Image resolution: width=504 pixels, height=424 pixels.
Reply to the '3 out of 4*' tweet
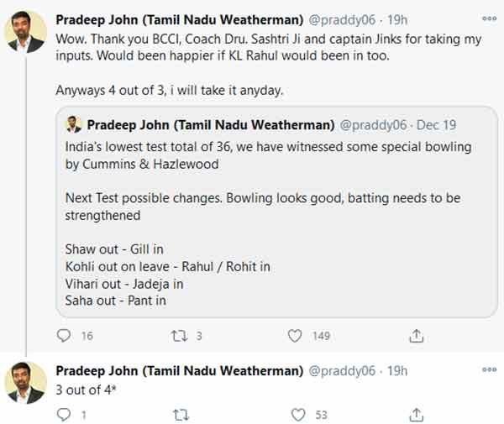pos(64,414)
